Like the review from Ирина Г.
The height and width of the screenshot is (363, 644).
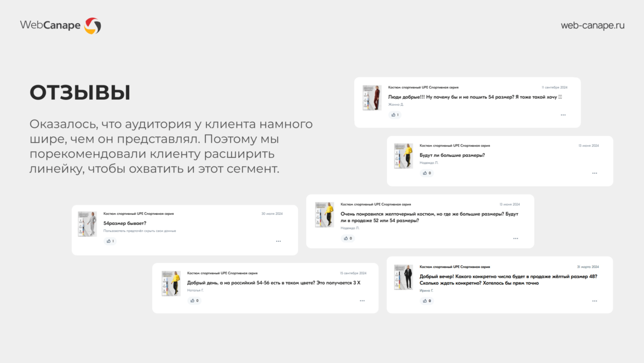pyautogui.click(x=427, y=301)
